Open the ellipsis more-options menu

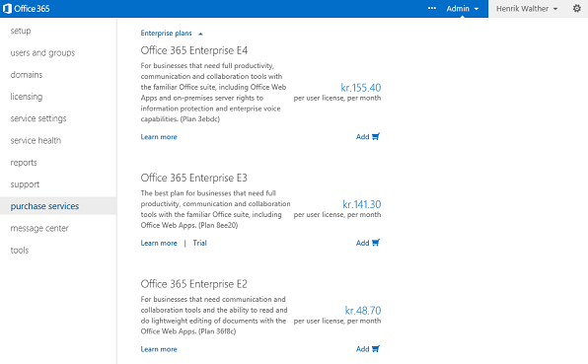click(431, 8)
